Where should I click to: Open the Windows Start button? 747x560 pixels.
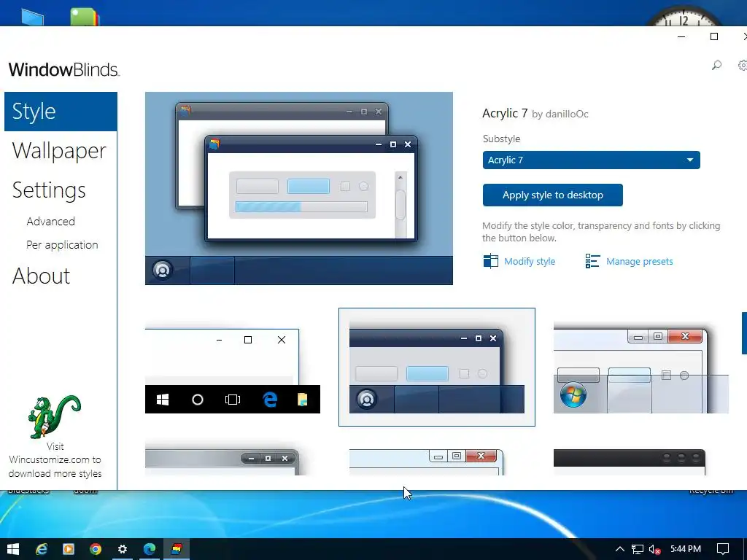13,549
